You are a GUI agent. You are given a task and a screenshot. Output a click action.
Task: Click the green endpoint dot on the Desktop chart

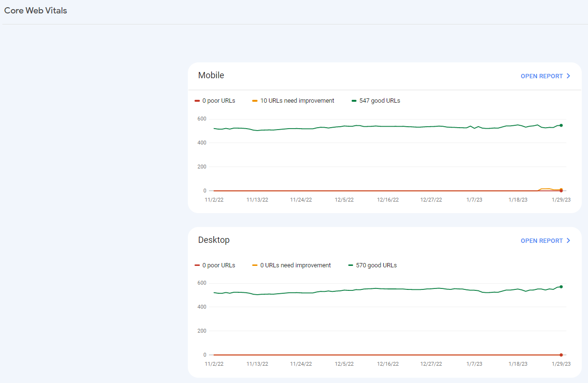pyautogui.click(x=561, y=287)
